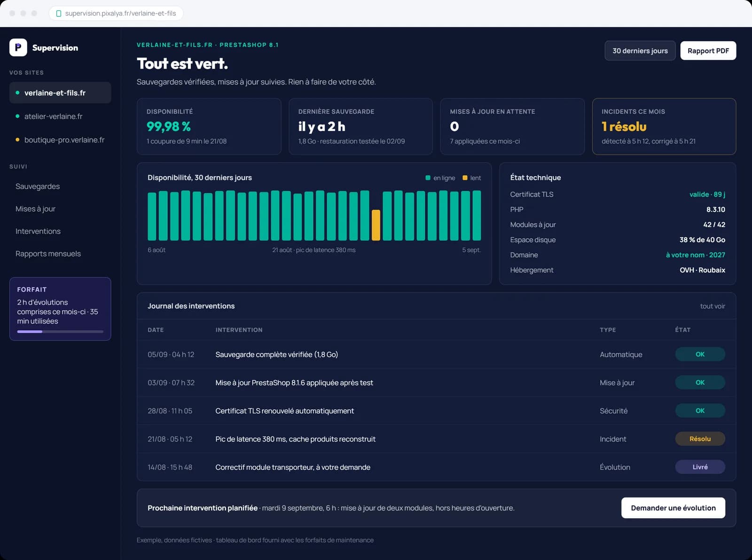Viewport: 752px width, 560px height.
Task: Click the '05/09 · 04 h 12' date cell
Action: coord(171,354)
